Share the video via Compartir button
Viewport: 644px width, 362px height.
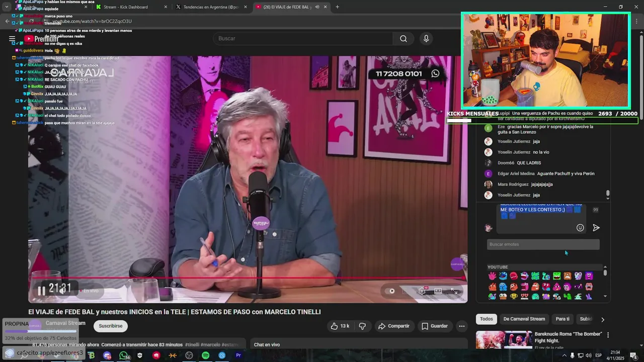(394, 326)
